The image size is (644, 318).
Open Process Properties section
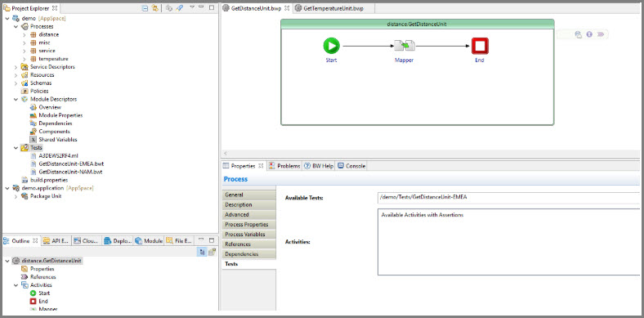point(248,224)
